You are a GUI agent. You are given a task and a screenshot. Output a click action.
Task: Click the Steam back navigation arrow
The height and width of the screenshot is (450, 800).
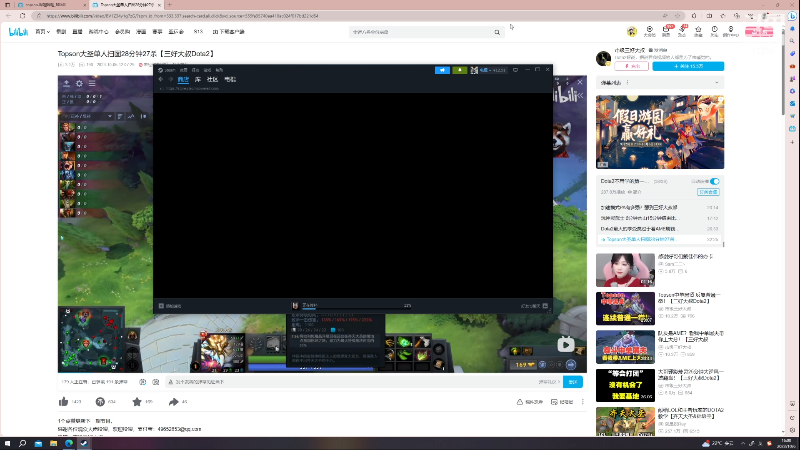(x=161, y=80)
